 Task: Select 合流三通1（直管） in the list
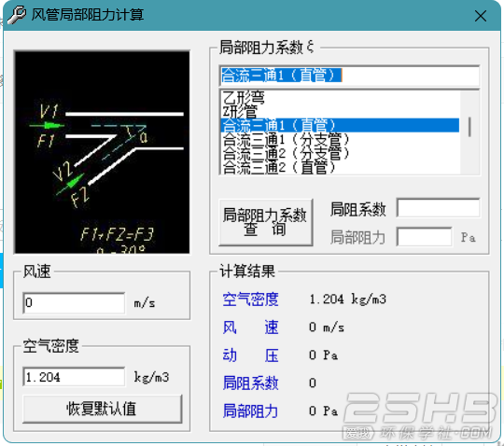click(340, 125)
